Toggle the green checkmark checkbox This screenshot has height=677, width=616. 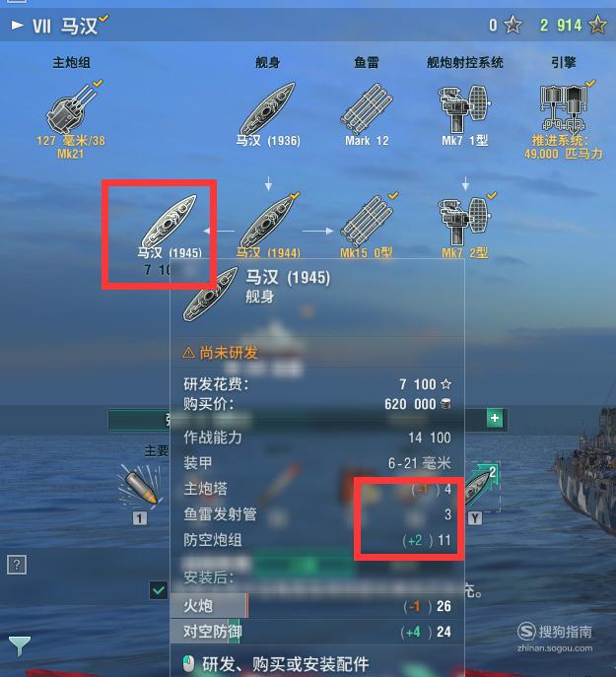(x=158, y=589)
